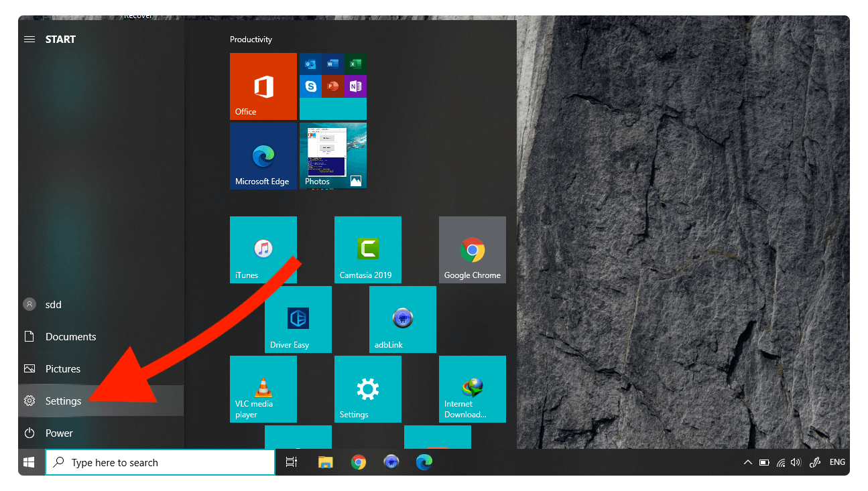Open the Google Chrome tile
This screenshot has width=868, height=491.
click(473, 250)
